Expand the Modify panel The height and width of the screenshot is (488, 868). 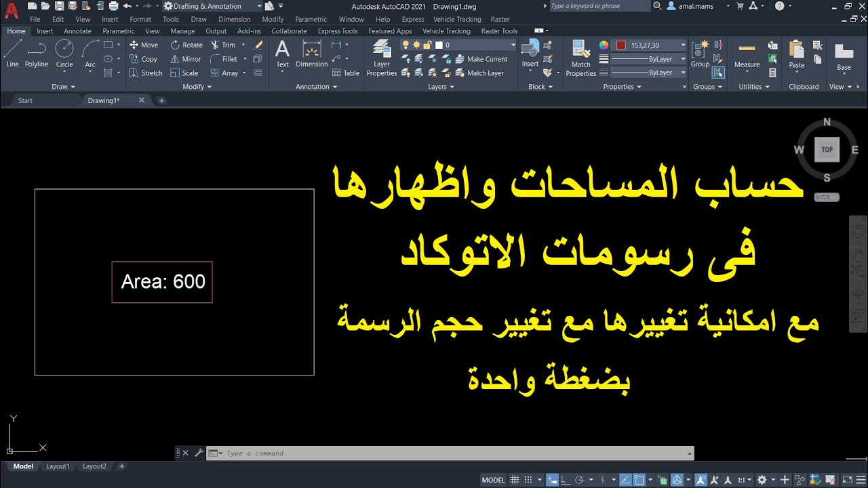click(x=197, y=87)
